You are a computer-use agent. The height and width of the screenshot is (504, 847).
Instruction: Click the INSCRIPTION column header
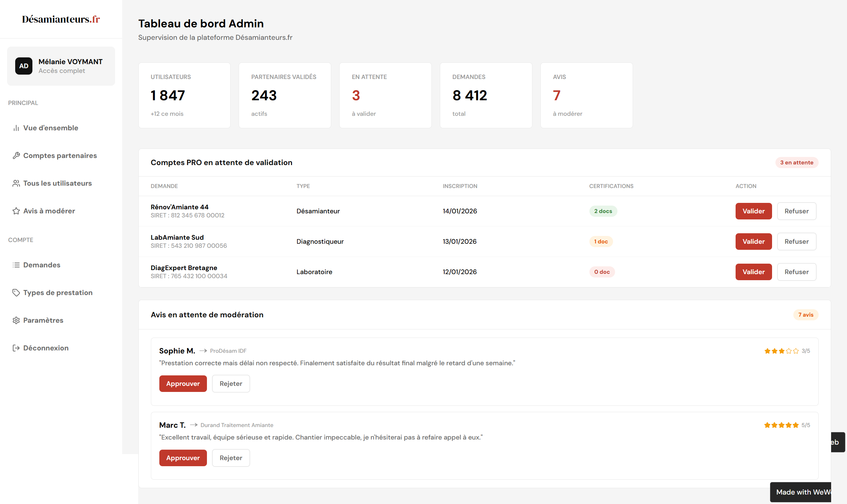point(460,186)
